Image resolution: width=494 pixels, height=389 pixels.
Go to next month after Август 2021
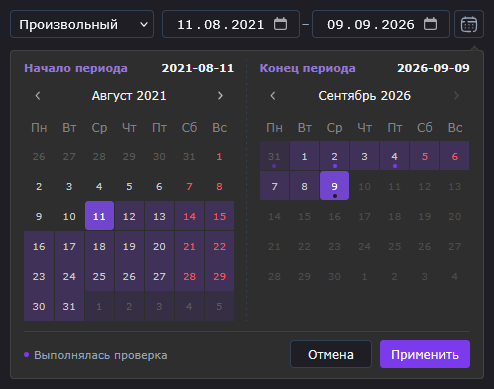tap(220, 96)
